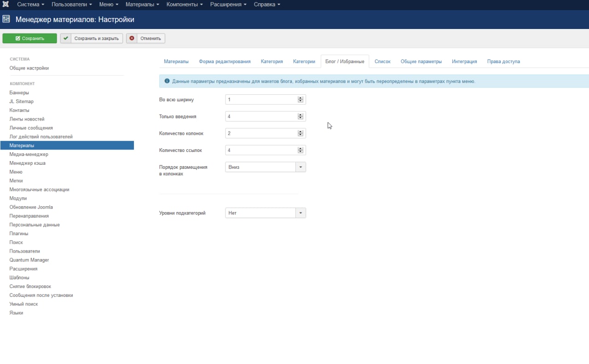This screenshot has width=589, height=364.
Task: Click the Только введения number field
Action: (x=266, y=116)
